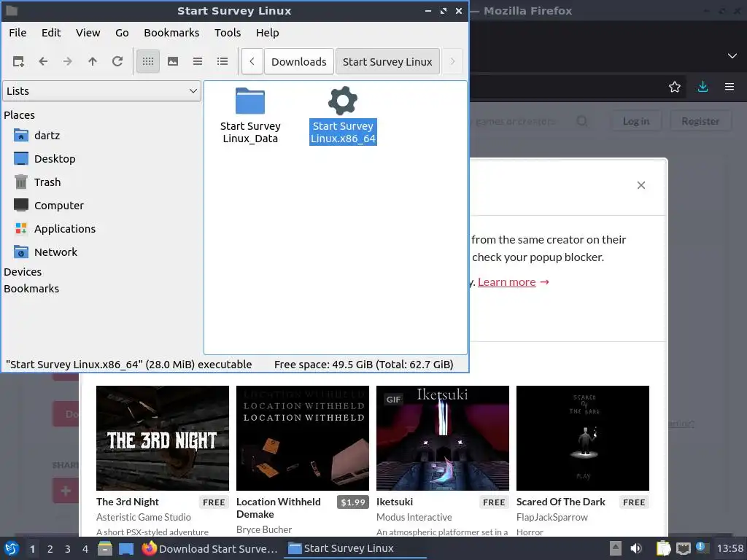Show desktop via taskbar icon
Screen dimensions: 747x560
coord(126,548)
